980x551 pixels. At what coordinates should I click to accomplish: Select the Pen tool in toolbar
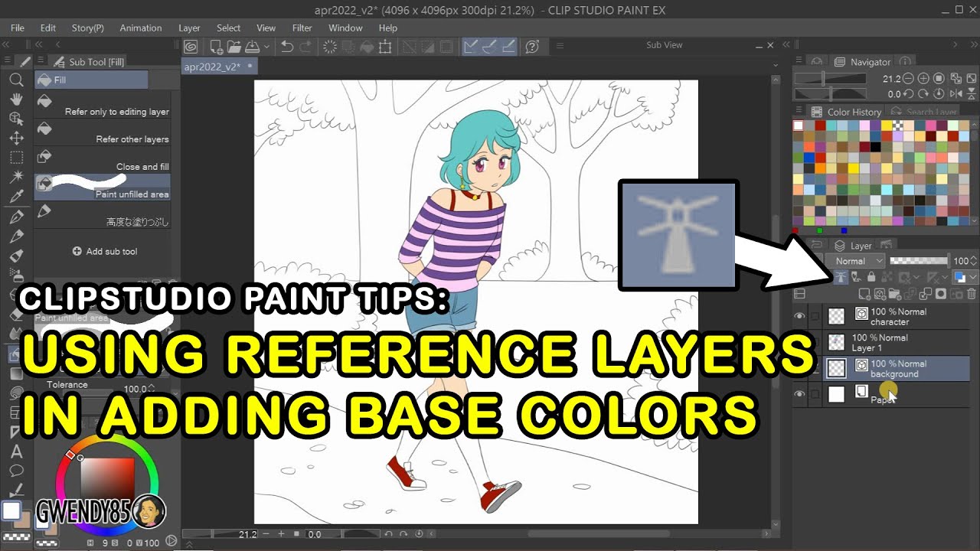pyautogui.click(x=15, y=217)
